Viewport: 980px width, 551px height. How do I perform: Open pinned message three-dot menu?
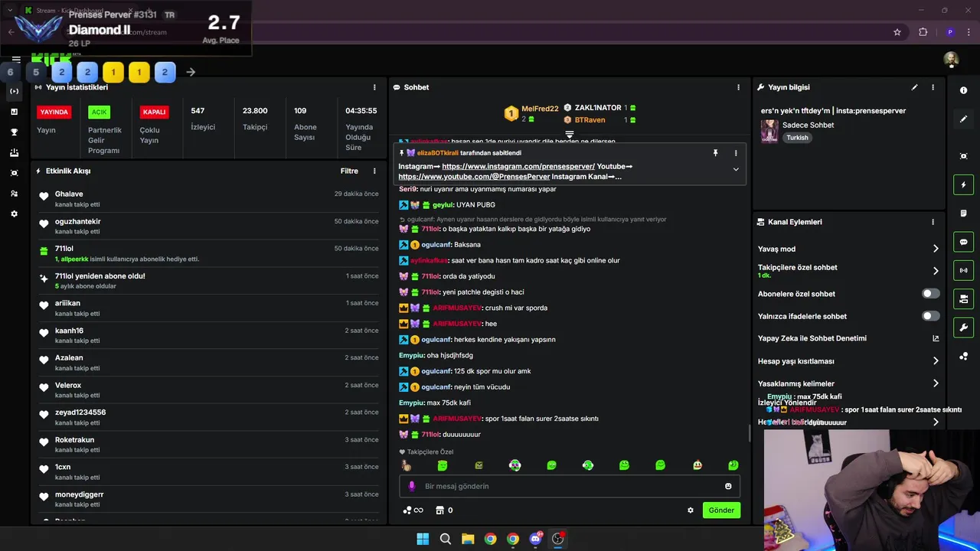[736, 153]
